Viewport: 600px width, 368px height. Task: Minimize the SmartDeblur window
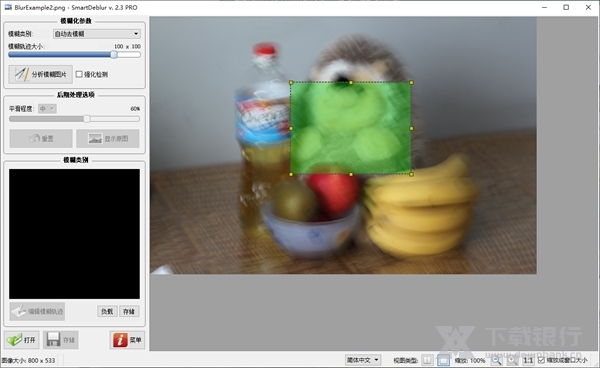(x=544, y=7)
